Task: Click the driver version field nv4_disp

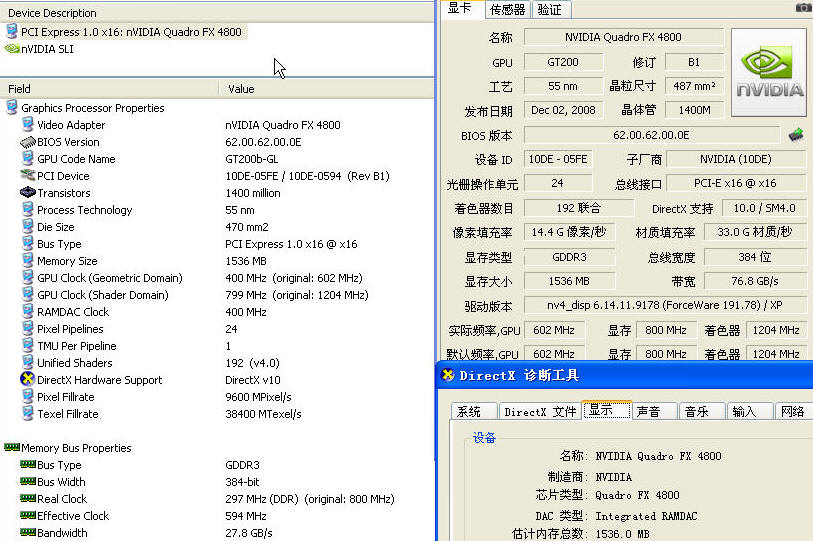Action: 665,305
